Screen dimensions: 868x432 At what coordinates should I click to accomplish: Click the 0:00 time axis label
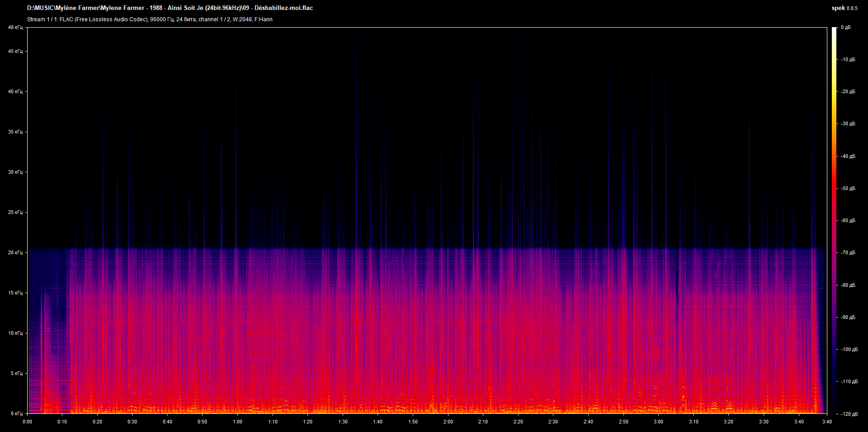(x=27, y=422)
